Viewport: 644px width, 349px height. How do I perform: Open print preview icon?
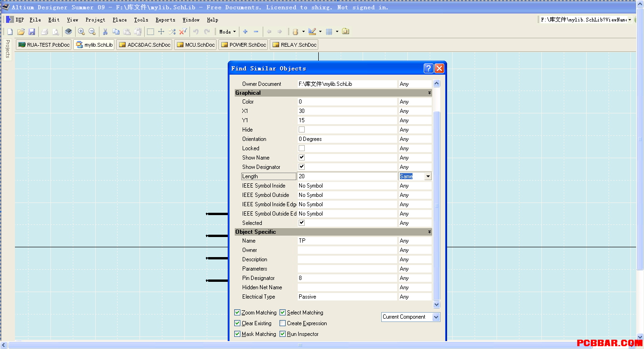pos(56,32)
